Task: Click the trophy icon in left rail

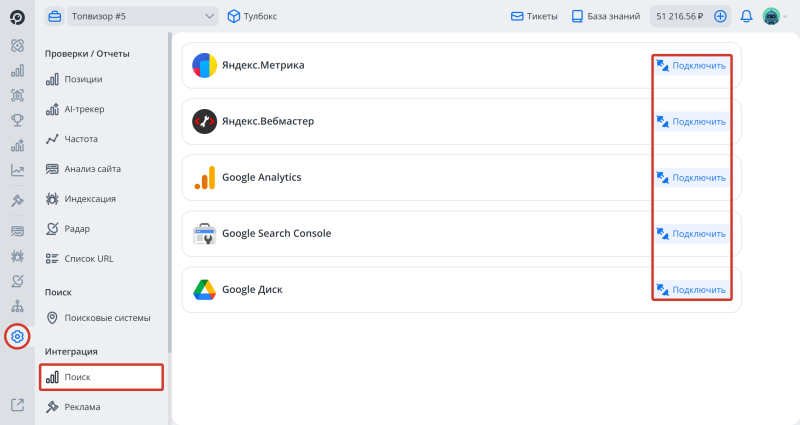Action: [17, 120]
